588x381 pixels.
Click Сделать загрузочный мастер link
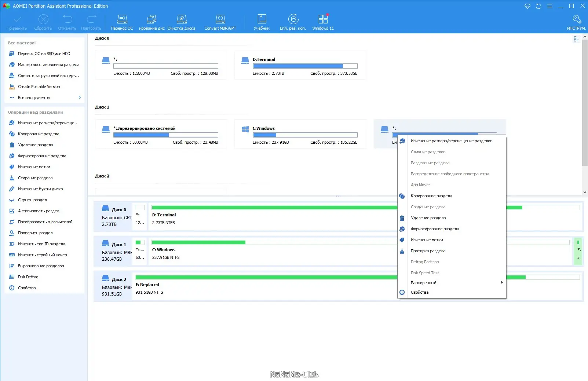coord(44,76)
